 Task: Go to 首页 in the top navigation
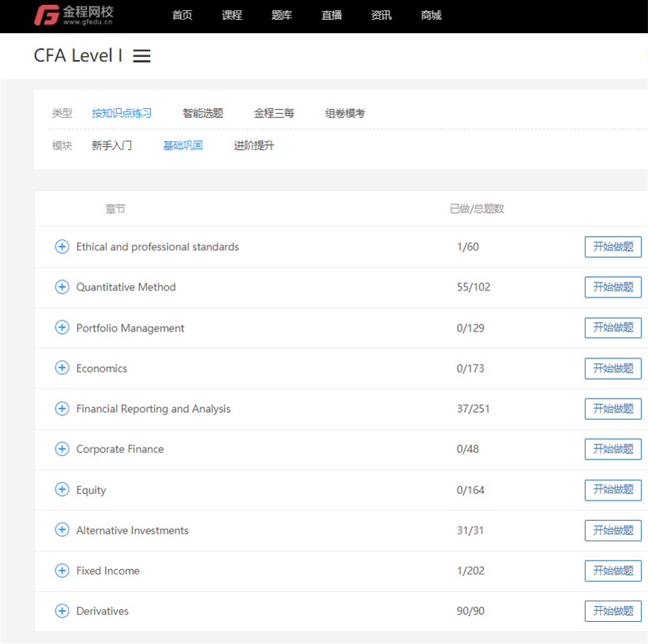click(182, 15)
